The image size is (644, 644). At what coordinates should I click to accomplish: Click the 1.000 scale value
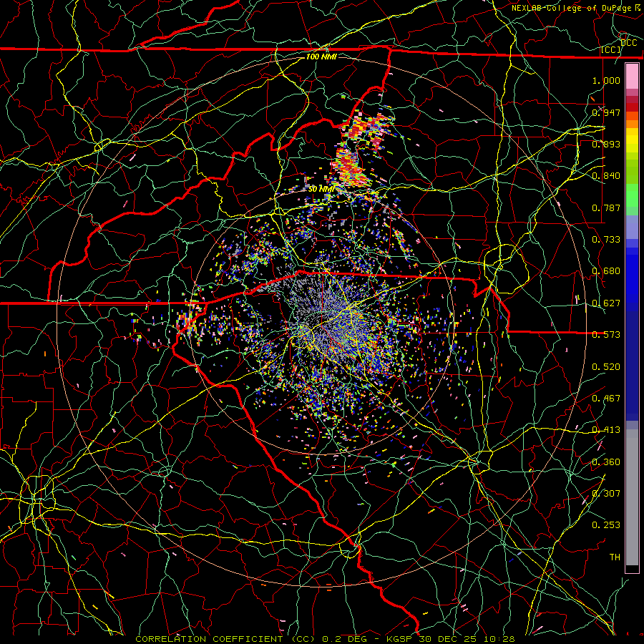tap(606, 80)
